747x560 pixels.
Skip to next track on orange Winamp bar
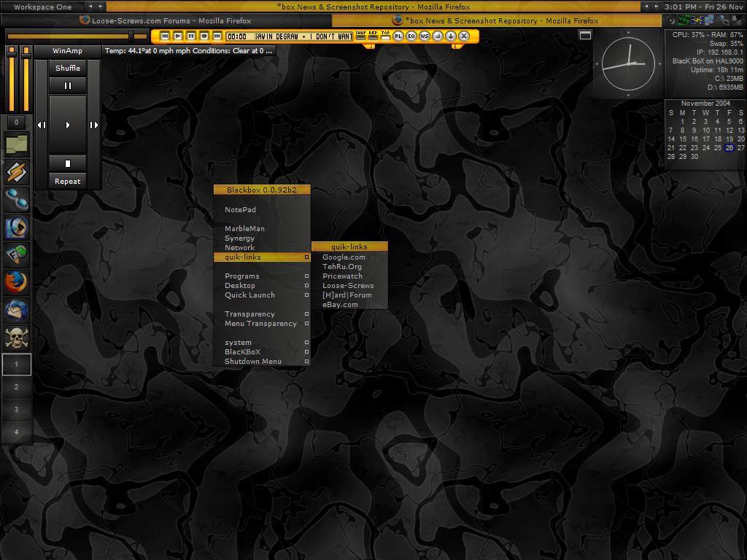click(x=217, y=36)
